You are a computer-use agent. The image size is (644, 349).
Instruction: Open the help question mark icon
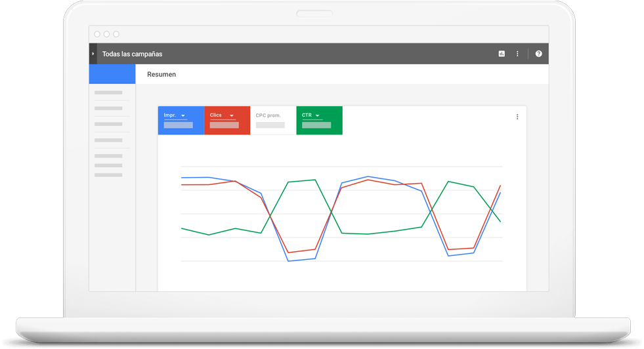(538, 54)
